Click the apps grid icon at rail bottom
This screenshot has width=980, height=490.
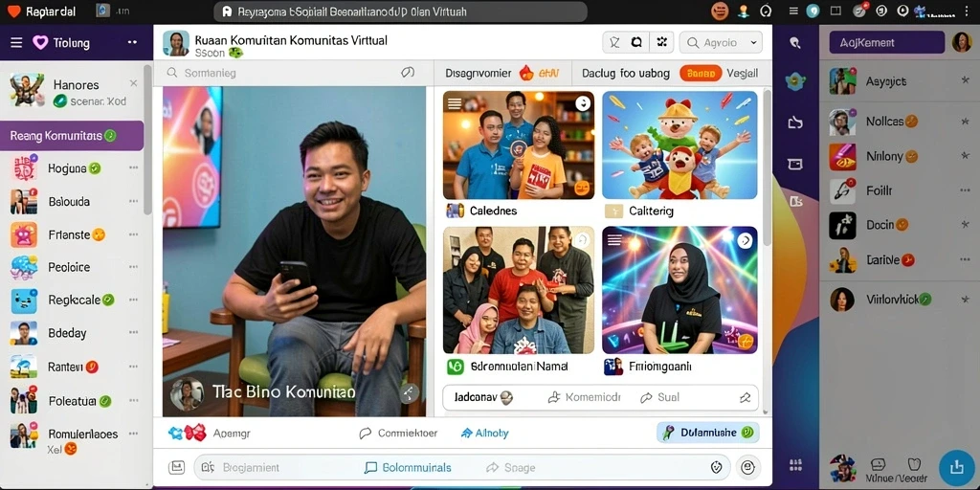(795, 464)
